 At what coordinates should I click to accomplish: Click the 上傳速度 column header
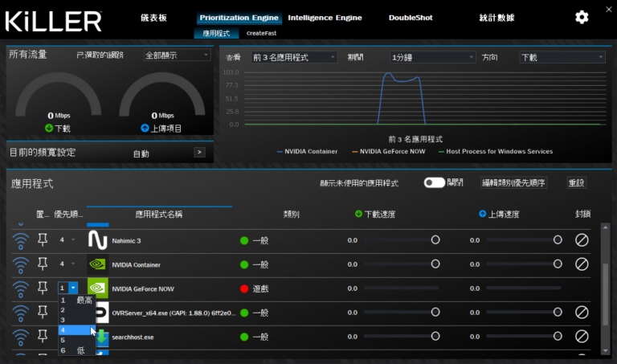pyautogui.click(x=499, y=214)
